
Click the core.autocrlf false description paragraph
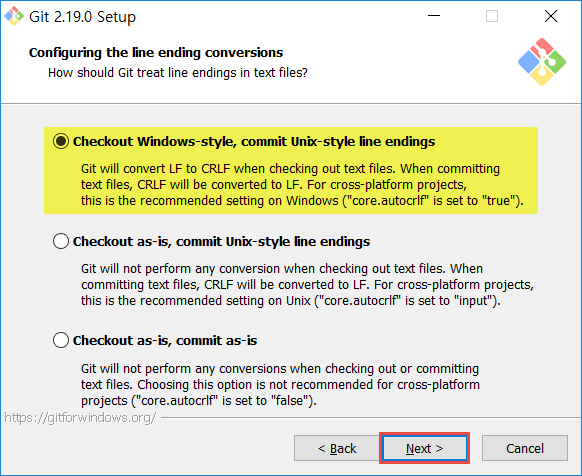click(x=280, y=385)
